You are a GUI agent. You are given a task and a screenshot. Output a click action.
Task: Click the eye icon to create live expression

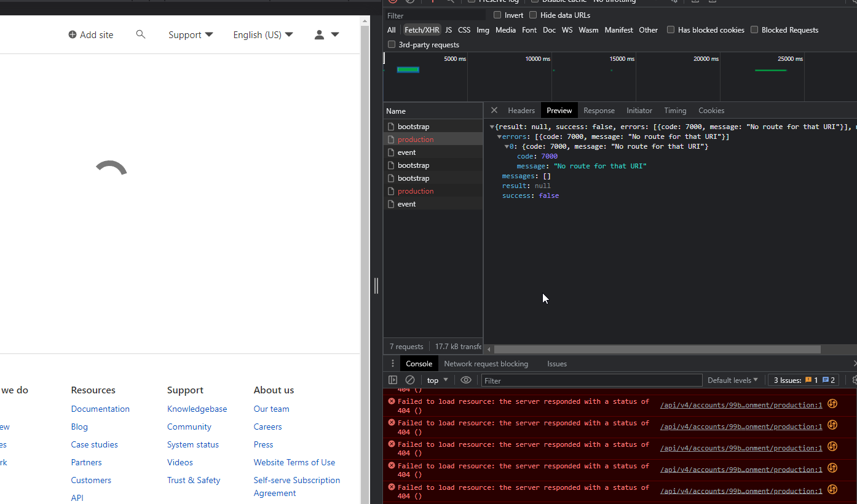pos(466,380)
